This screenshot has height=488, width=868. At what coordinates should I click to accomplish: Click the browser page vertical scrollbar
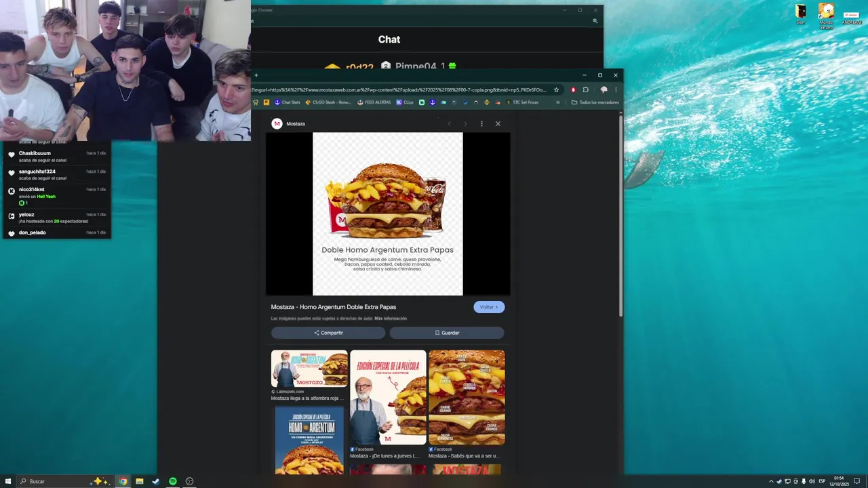620,216
